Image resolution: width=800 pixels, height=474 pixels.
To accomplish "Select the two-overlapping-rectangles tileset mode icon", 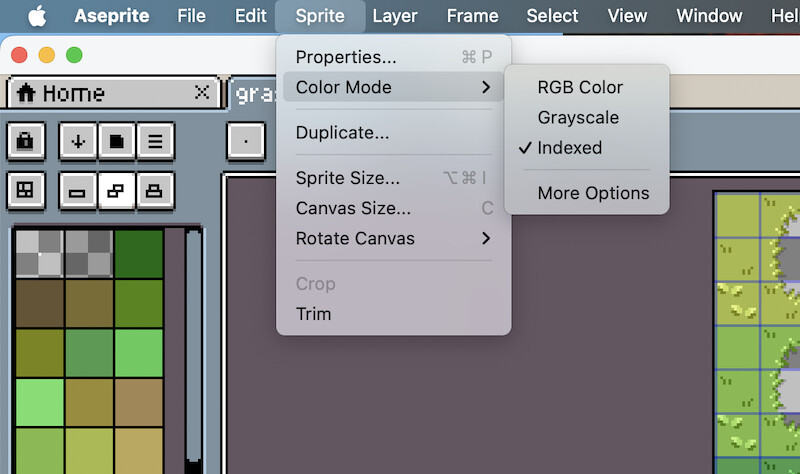I will click(x=117, y=189).
